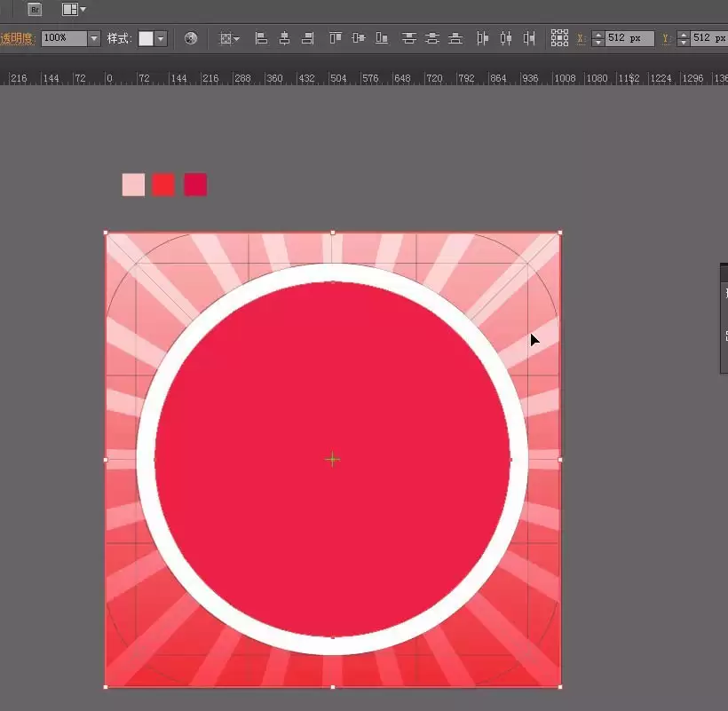
Task: Open the graphic style (样式) dropdown
Action: (x=161, y=38)
